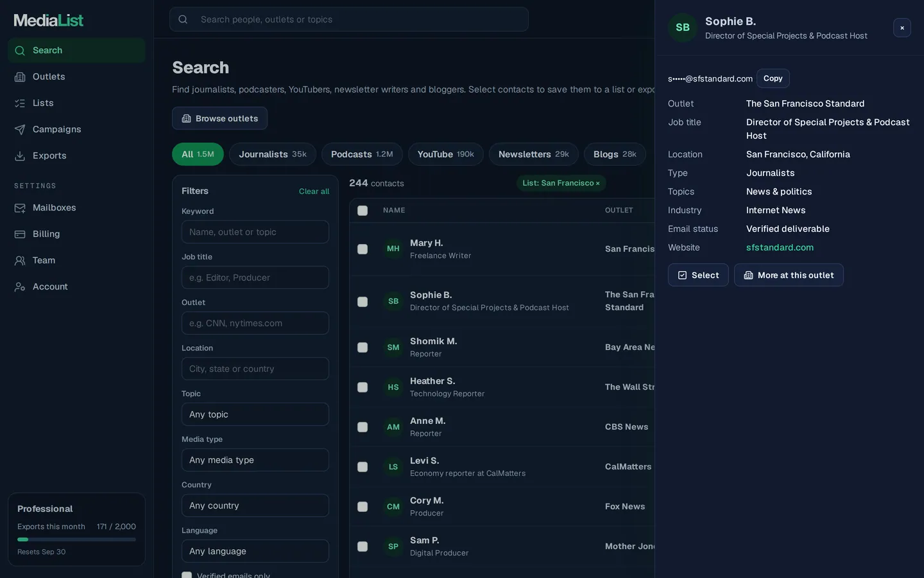
Task: Toggle the select-all checkbox in table header
Action: [x=363, y=211]
